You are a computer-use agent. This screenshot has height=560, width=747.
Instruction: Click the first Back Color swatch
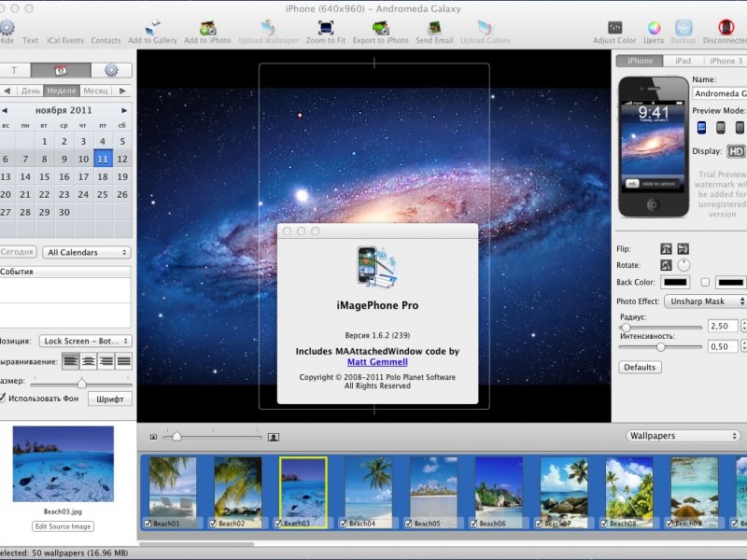coord(675,283)
